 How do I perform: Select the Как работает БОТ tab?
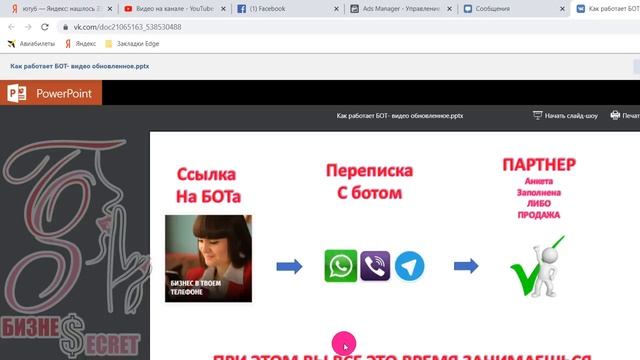tap(607, 9)
